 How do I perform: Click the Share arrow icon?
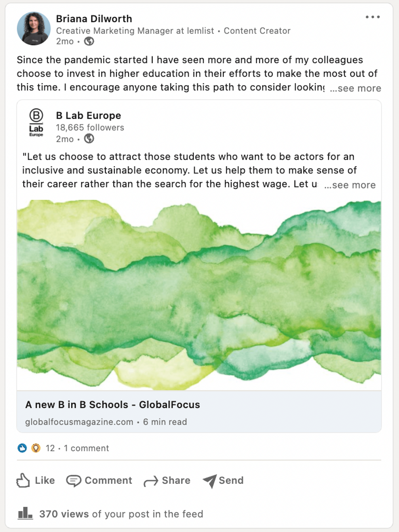151,481
